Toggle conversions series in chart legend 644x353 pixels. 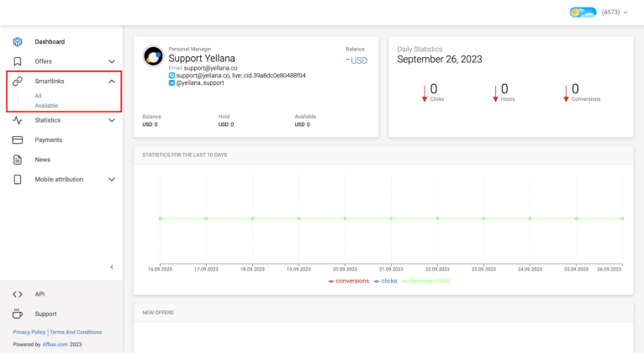pos(348,281)
